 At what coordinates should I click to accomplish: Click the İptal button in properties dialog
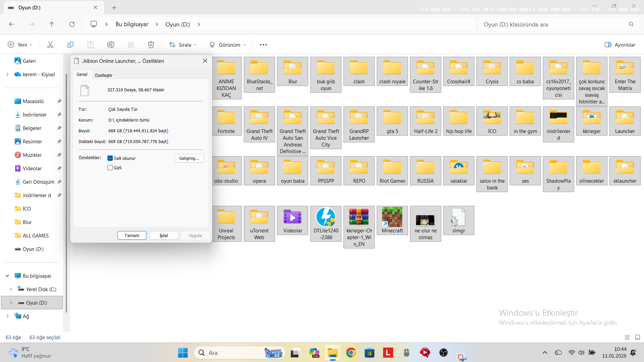pyautogui.click(x=164, y=235)
